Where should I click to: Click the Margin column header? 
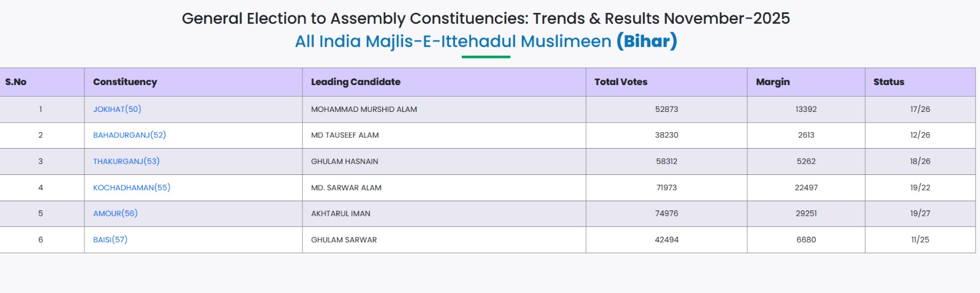click(x=773, y=82)
